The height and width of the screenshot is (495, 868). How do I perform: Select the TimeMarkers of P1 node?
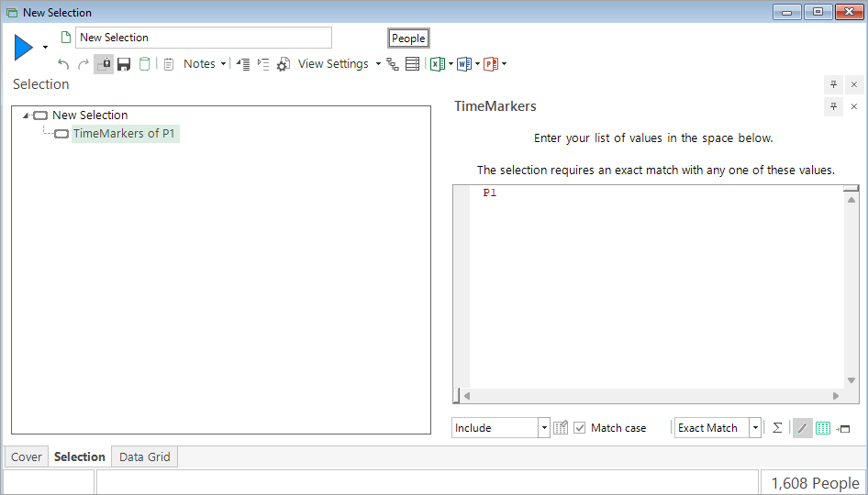[124, 133]
